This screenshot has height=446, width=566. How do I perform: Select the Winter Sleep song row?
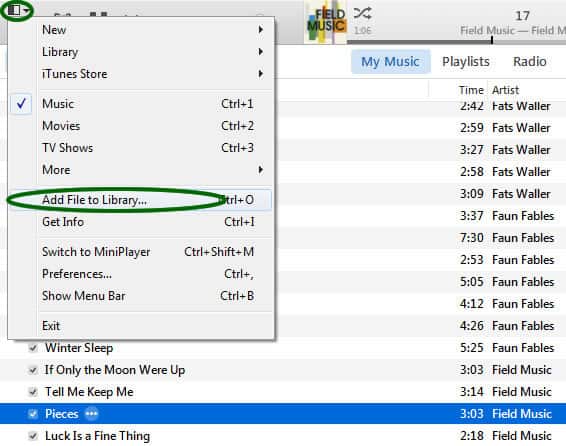point(283,348)
